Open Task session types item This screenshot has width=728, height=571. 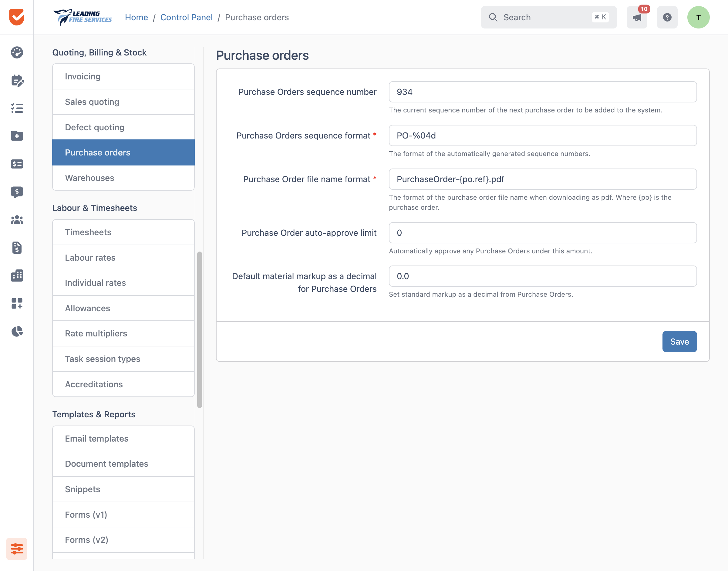pyautogui.click(x=123, y=359)
